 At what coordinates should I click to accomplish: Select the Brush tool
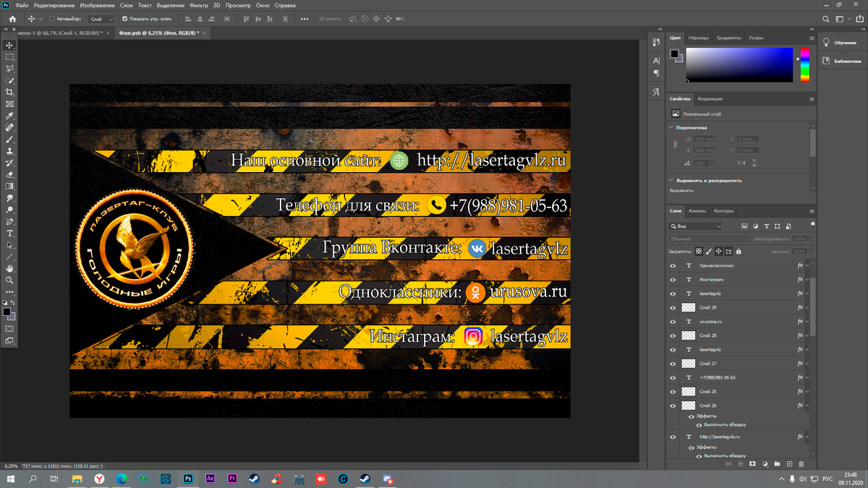[x=10, y=140]
